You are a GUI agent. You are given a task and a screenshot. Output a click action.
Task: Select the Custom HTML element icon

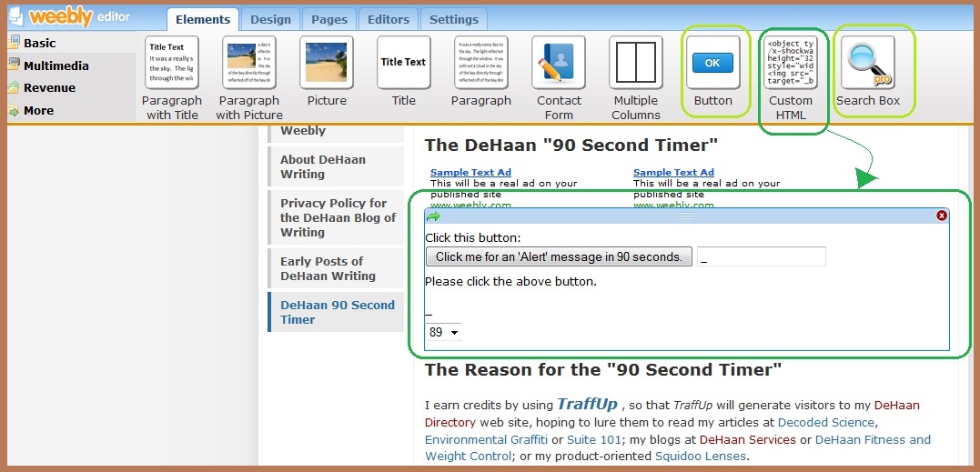click(791, 63)
